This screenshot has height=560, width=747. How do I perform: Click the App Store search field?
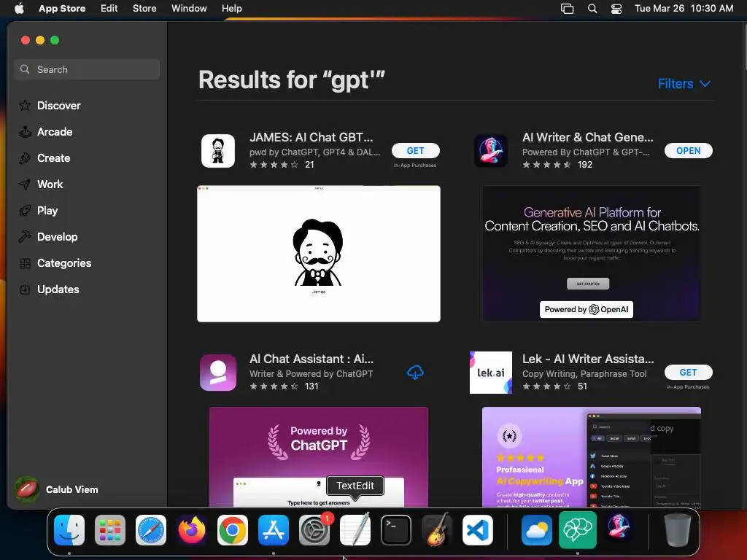point(87,69)
